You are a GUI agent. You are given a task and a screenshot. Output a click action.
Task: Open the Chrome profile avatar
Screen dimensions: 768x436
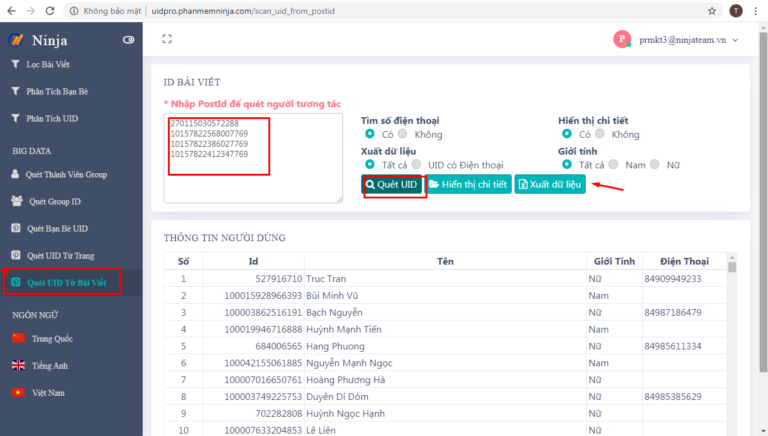click(x=736, y=11)
